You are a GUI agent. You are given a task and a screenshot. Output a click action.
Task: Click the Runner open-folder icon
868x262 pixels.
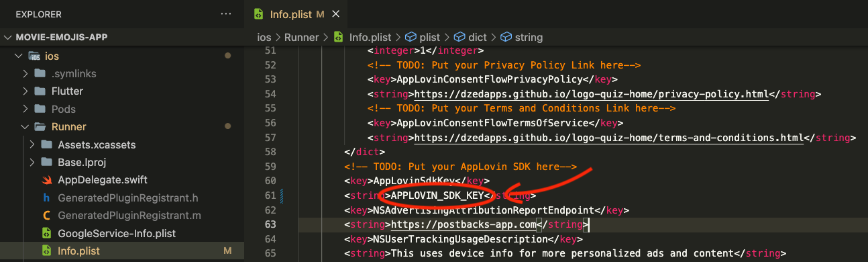[40, 127]
